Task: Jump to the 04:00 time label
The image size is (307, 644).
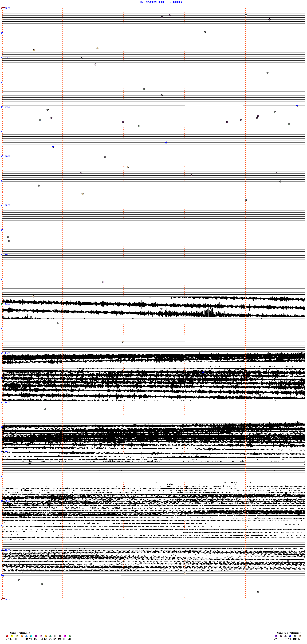Action: (x=8, y=107)
